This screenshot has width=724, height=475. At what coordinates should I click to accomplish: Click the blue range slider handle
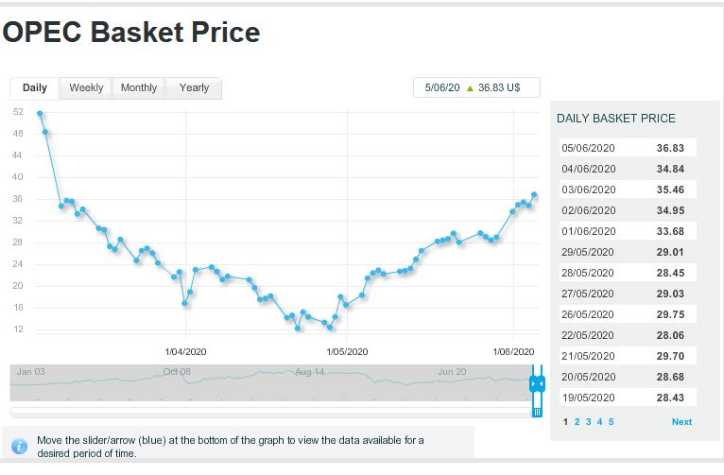(x=537, y=383)
